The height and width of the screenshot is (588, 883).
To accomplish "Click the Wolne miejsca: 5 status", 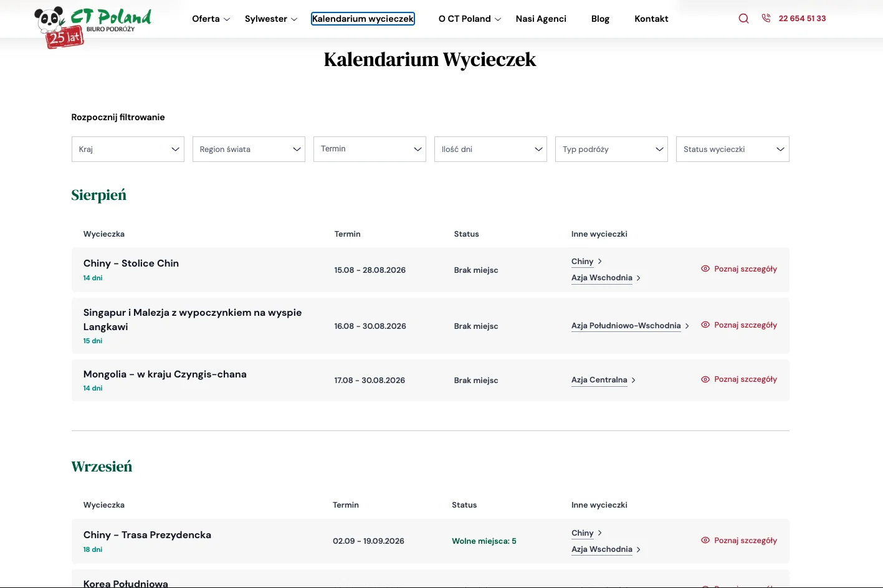I will [x=484, y=541].
